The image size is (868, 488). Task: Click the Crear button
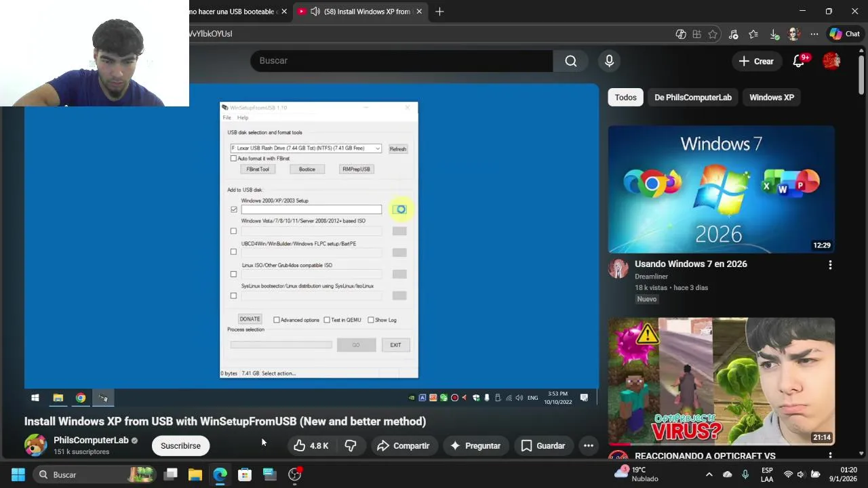click(756, 61)
